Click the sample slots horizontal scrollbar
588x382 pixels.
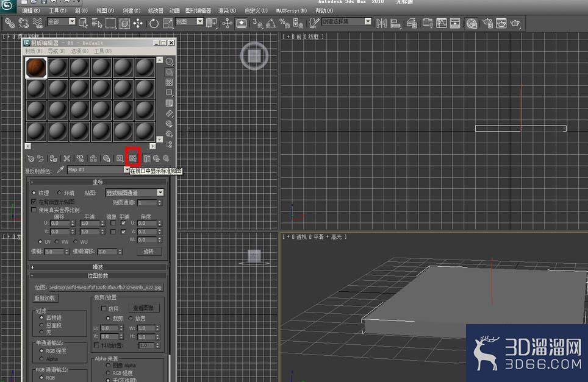[x=90, y=146]
